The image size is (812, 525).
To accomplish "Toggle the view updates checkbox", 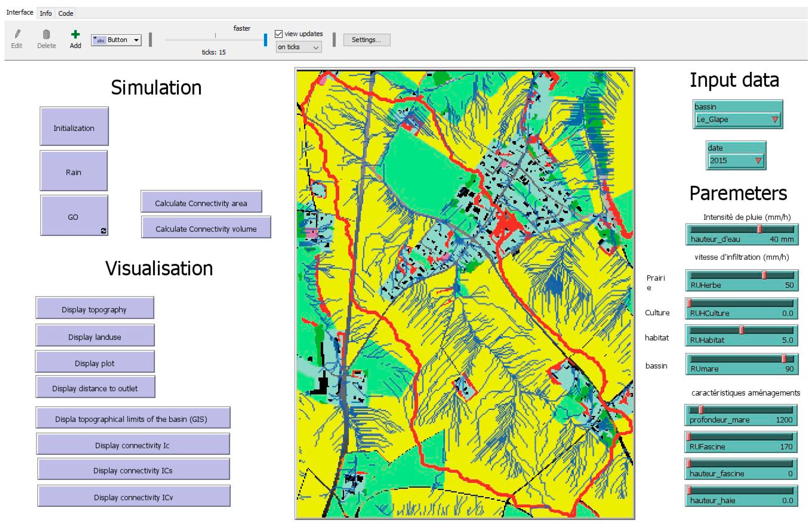I will click(279, 34).
